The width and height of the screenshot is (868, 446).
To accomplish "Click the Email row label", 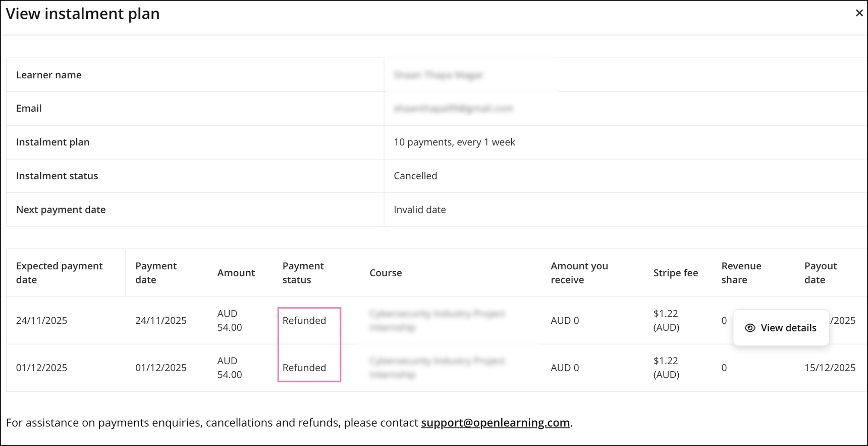I will click(29, 108).
